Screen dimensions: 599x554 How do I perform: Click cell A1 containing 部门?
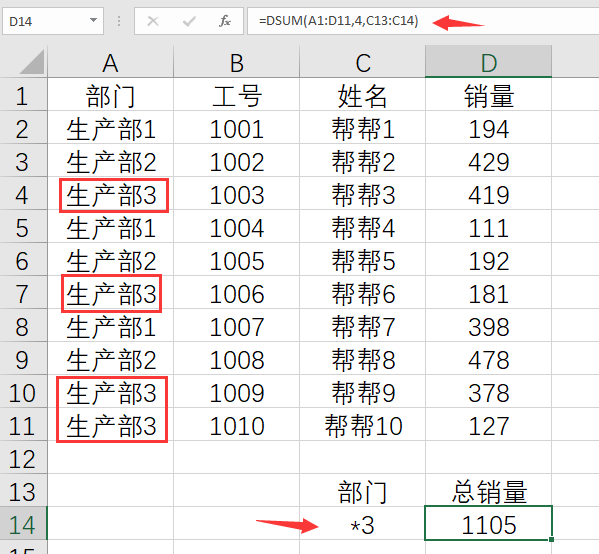pyautogui.click(x=110, y=95)
